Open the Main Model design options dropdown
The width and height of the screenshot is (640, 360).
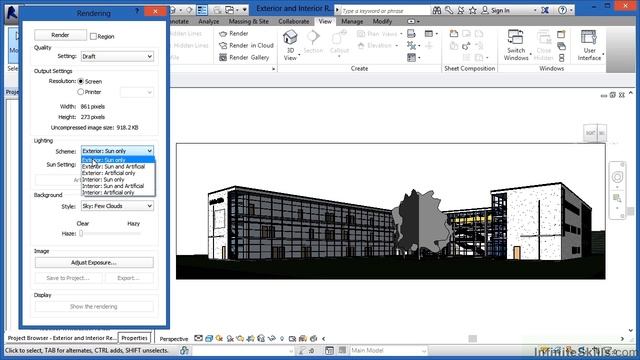pyautogui.click(x=388, y=350)
